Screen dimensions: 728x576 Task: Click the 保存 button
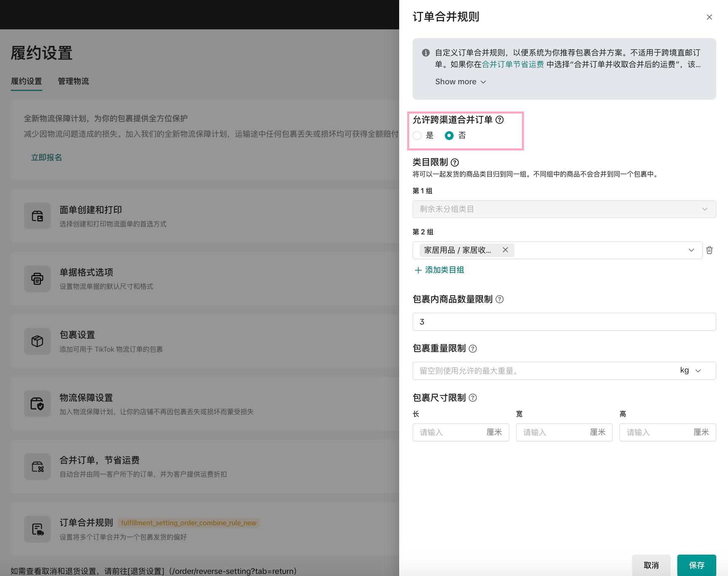click(696, 565)
